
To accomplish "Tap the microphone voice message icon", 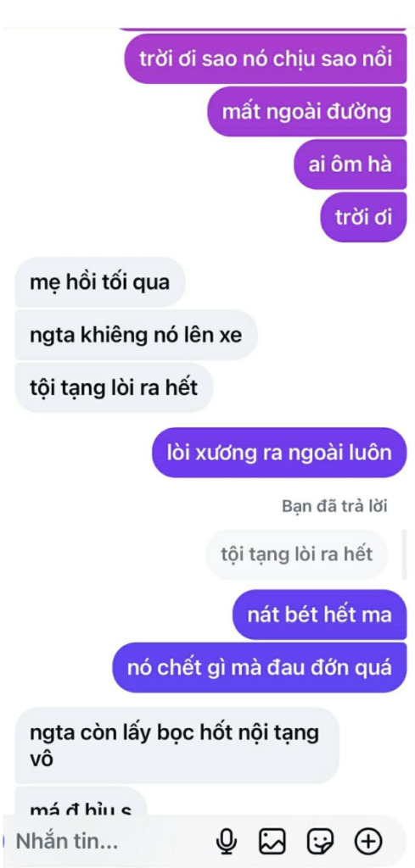I will (x=226, y=842).
